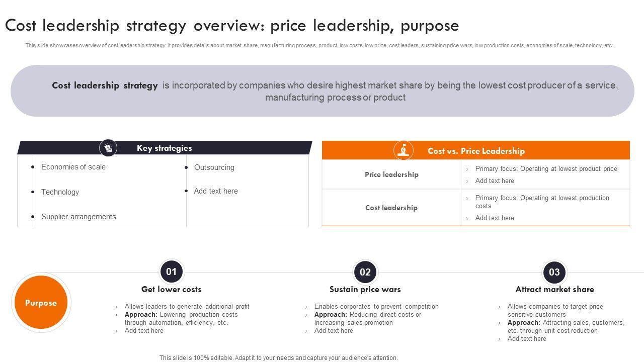This screenshot has height=362, width=644.
Task: Click the orange Cost vs. Price Leadership header
Action: pos(476,151)
